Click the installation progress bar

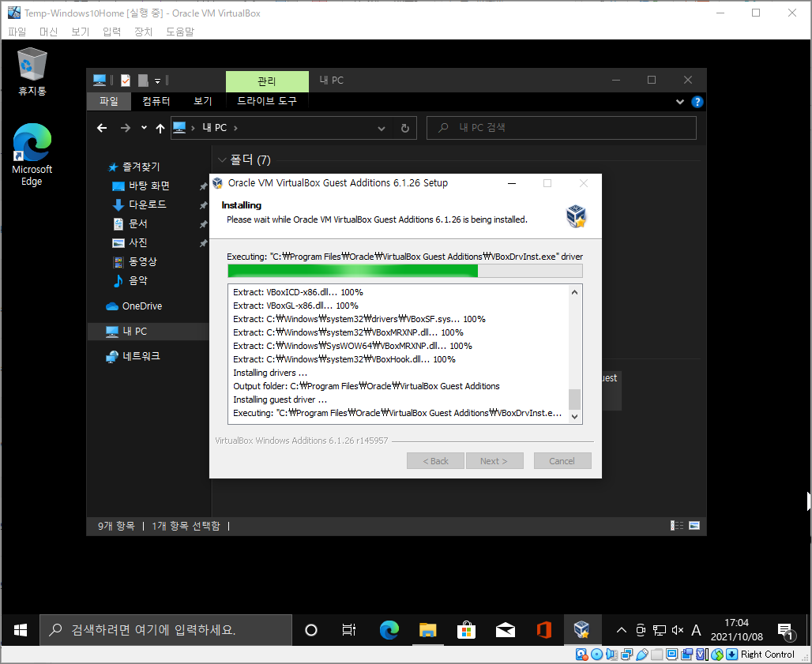coord(405,271)
